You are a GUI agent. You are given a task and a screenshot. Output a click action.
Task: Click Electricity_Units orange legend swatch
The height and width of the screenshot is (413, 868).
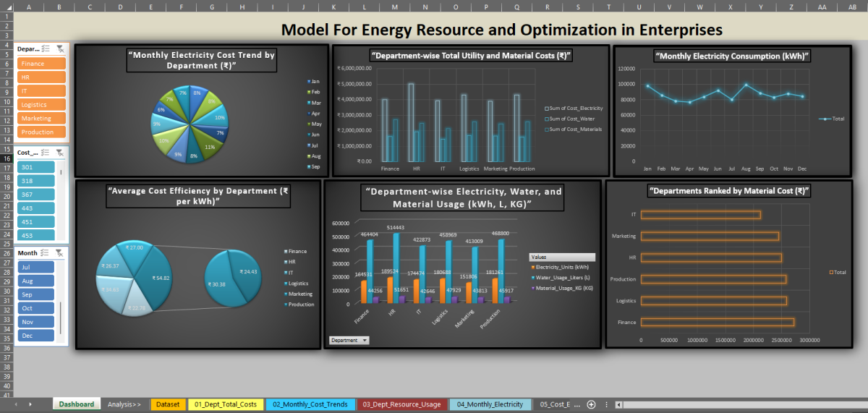pyautogui.click(x=532, y=268)
